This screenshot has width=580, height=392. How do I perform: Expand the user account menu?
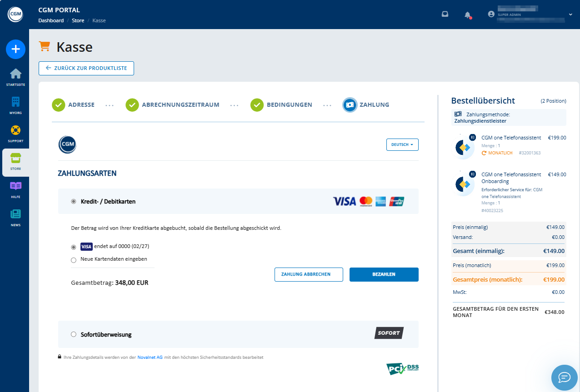(570, 14)
